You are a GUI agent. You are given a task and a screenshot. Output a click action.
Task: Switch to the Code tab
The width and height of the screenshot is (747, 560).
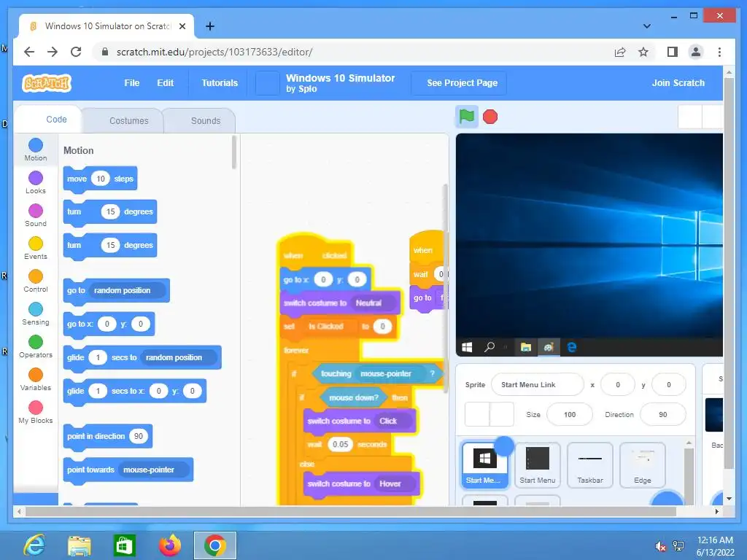(x=47, y=120)
